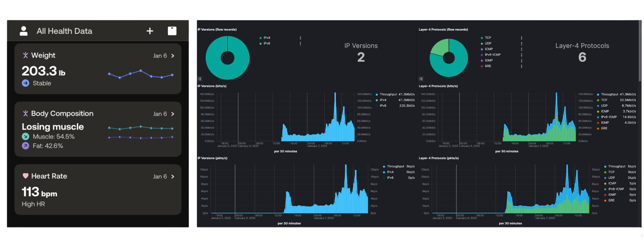This screenshot has width=644, height=250.
Task: Toggle IPv4 5kp/s in IP Versions pkts/s legend
Action: pyautogui.click(x=399, y=172)
